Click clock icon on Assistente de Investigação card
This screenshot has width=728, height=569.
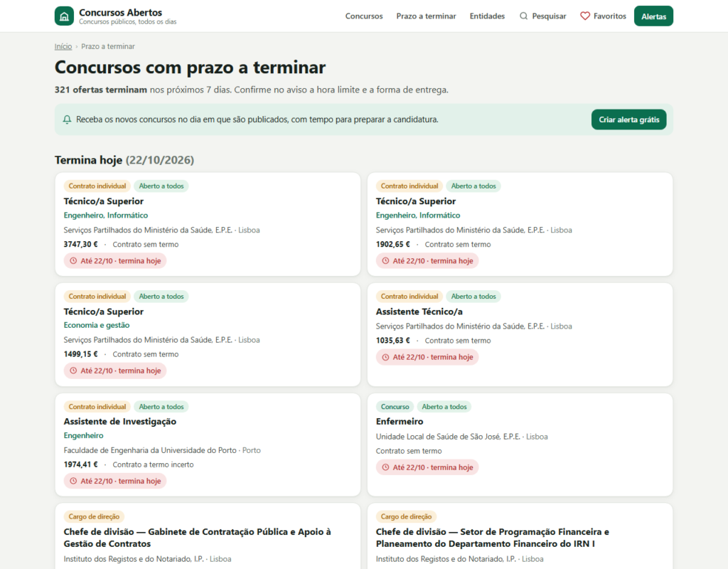(73, 482)
